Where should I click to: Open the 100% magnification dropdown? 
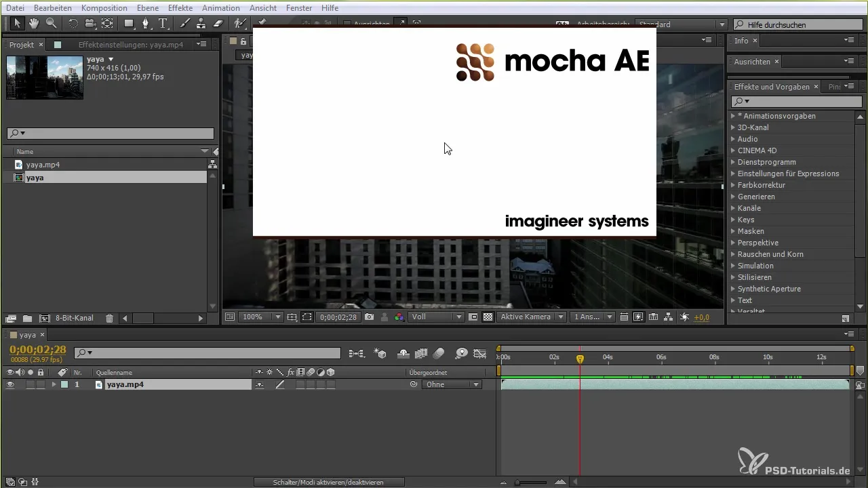tap(260, 317)
